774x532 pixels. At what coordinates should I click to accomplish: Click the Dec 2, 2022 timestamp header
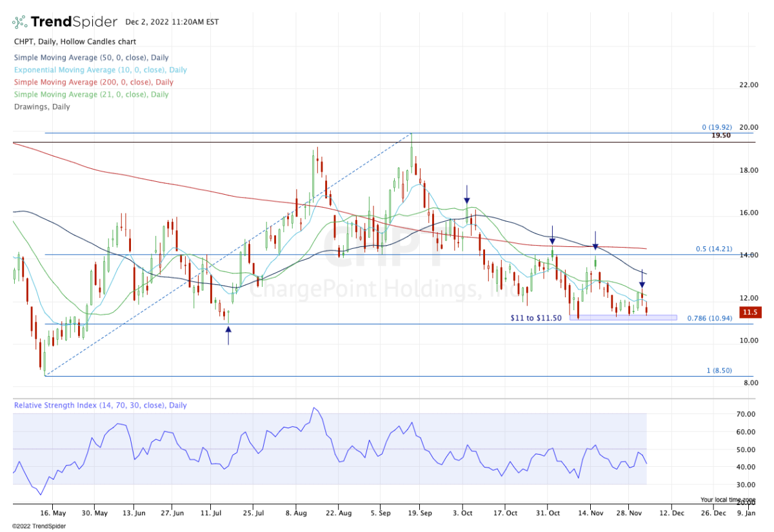click(x=172, y=22)
